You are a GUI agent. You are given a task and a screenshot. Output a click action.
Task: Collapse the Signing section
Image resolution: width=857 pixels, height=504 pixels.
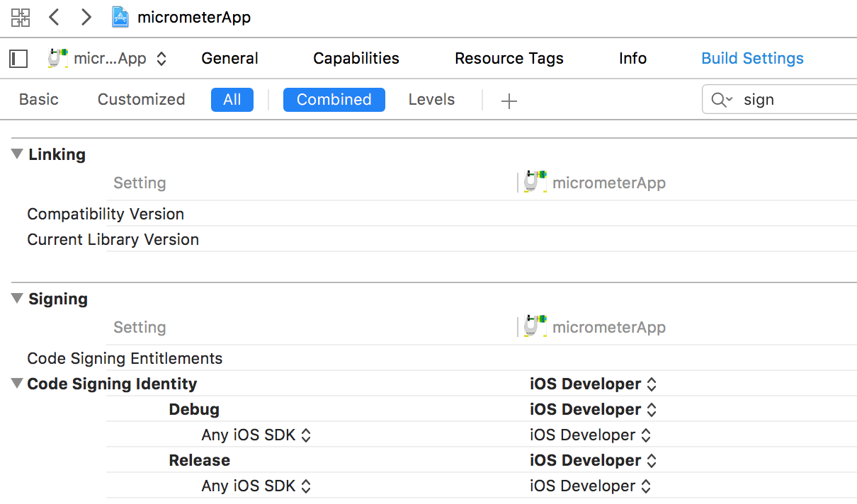(x=18, y=299)
